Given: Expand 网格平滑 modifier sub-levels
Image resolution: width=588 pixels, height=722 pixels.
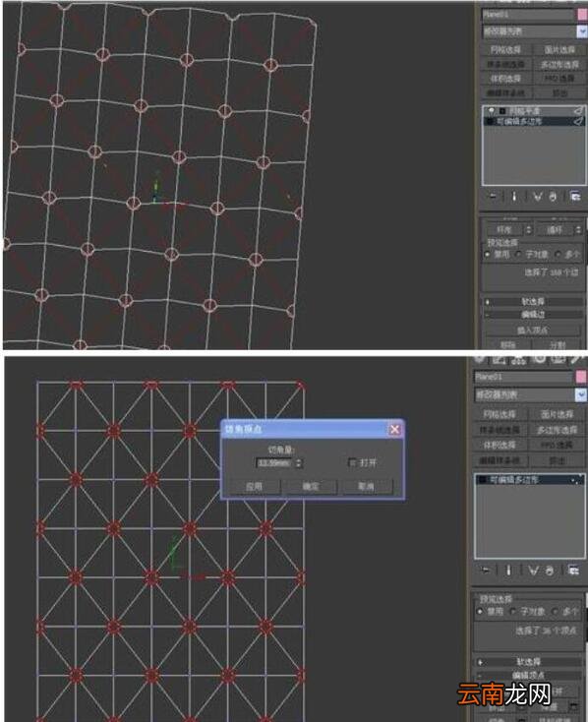Looking at the screenshot, I should (x=502, y=111).
